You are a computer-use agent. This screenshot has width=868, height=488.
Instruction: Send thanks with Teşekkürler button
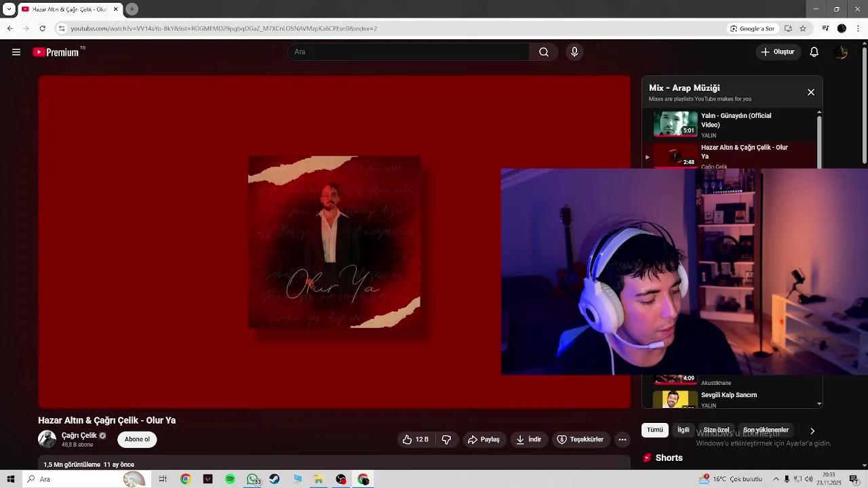(x=580, y=440)
